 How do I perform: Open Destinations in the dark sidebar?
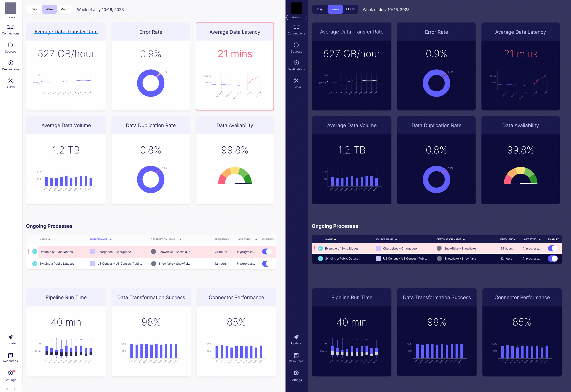296,65
